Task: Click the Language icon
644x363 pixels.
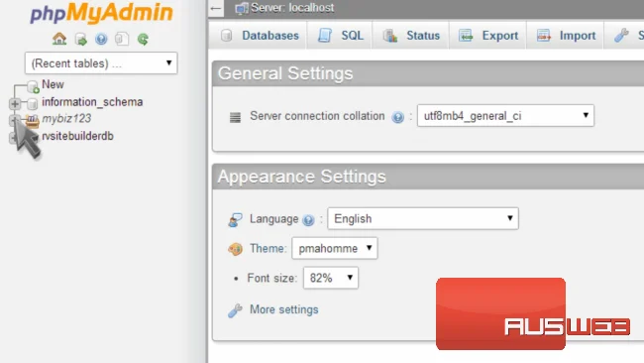Action: click(236, 220)
